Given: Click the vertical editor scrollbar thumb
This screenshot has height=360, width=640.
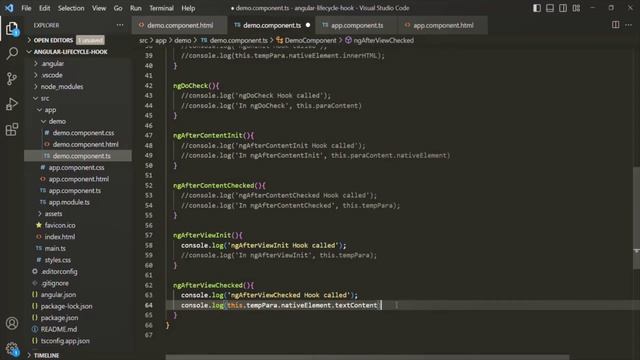Looking at the screenshot, I should tap(636, 218).
